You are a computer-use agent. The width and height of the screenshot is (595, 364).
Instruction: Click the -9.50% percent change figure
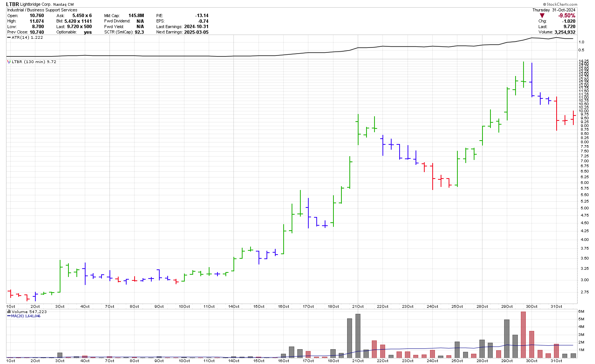(566, 16)
